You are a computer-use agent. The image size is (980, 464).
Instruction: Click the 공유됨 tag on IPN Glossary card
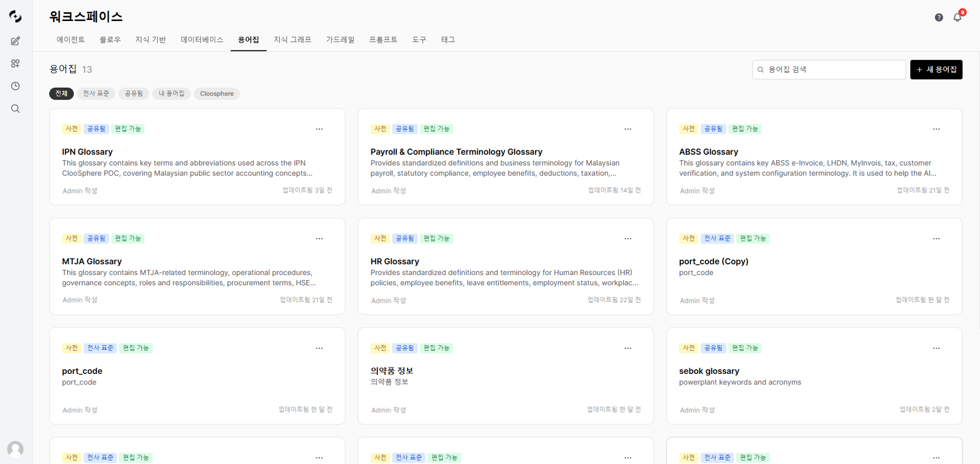(x=96, y=129)
